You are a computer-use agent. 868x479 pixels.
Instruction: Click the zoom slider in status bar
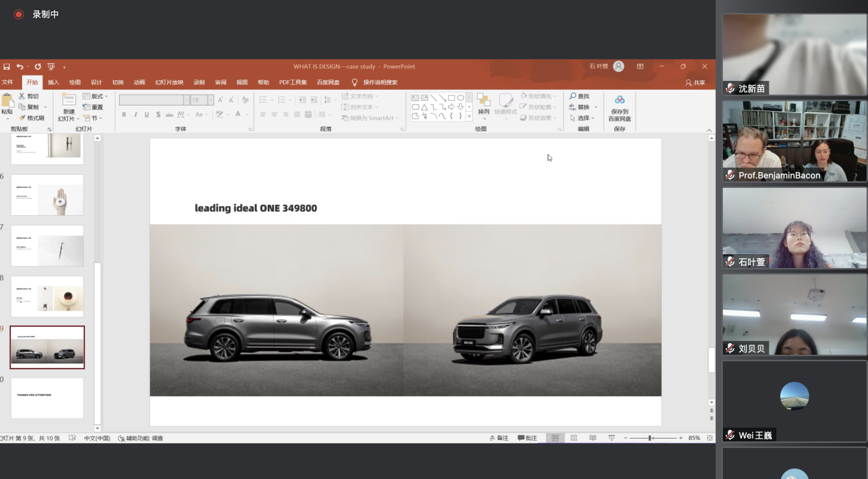(x=651, y=438)
